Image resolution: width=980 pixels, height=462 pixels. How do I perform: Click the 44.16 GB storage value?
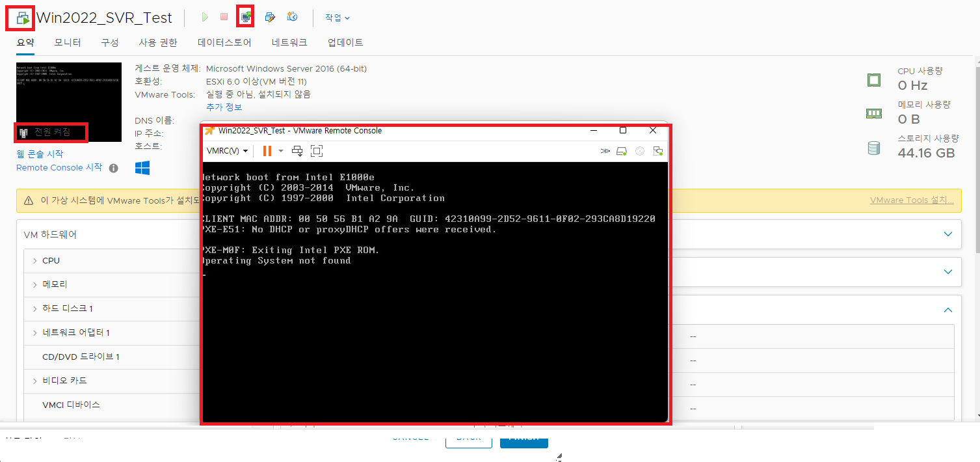[x=926, y=153]
